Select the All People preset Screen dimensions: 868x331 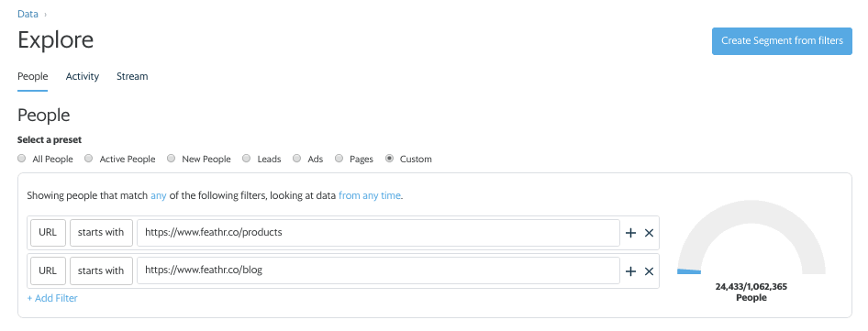pyautogui.click(x=22, y=159)
